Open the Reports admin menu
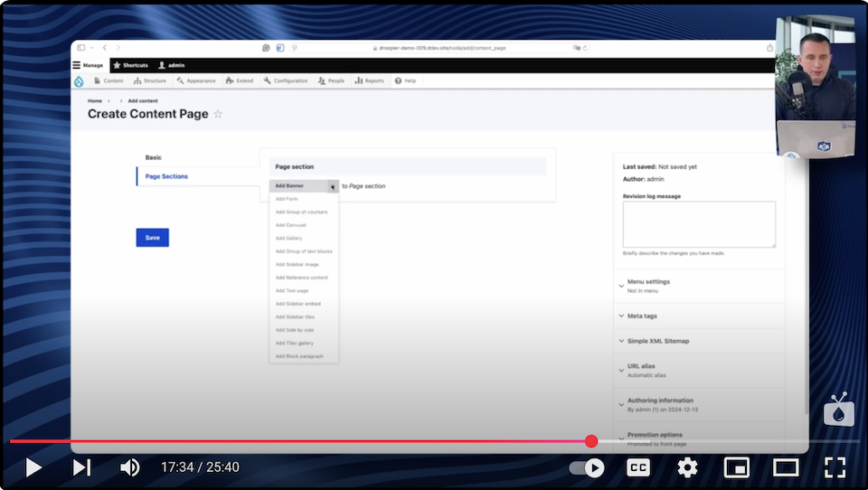 (369, 80)
